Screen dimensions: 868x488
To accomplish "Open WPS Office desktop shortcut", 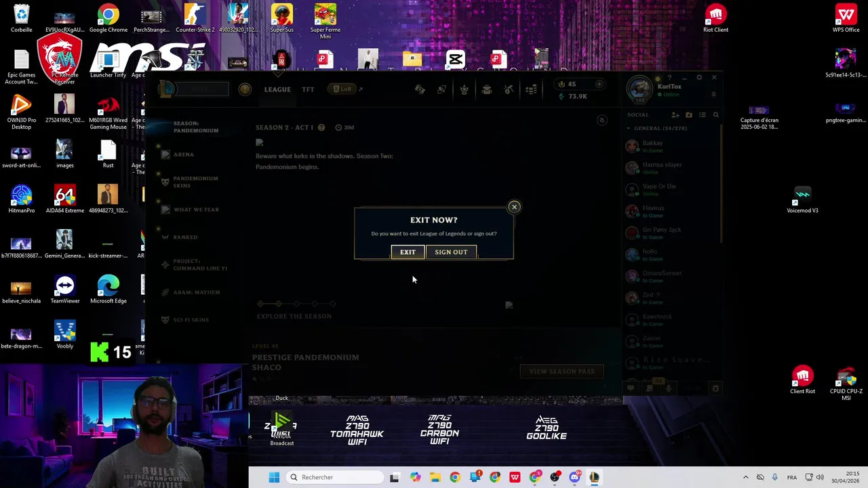I will 846,19.
